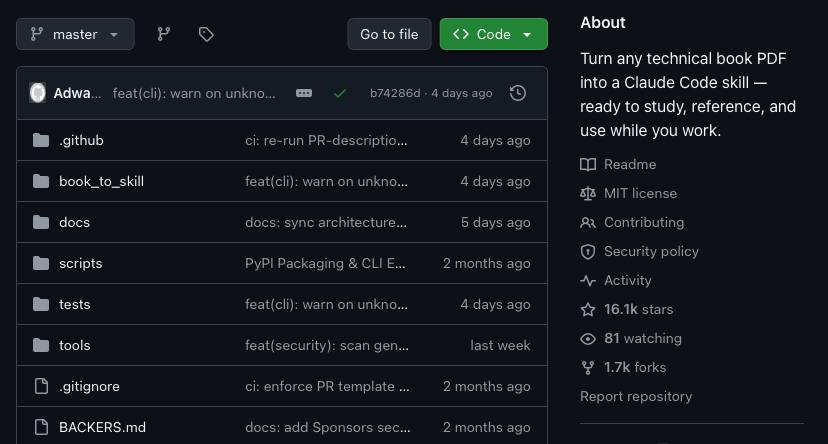Image resolution: width=828 pixels, height=444 pixels.
Task: Open the 16.1k stars link
Action: pyautogui.click(x=638, y=309)
